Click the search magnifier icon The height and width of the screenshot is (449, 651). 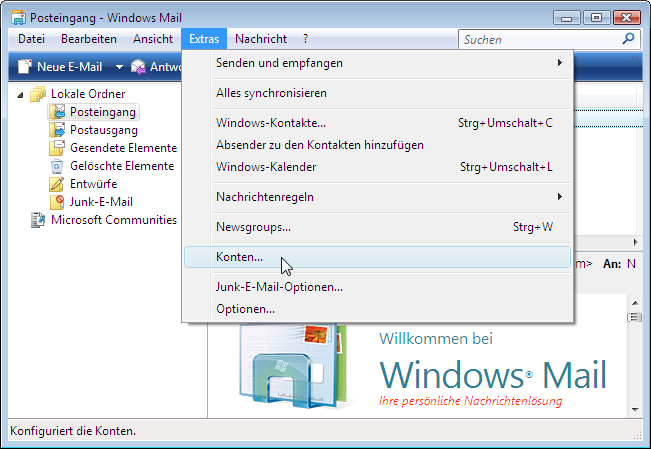628,39
